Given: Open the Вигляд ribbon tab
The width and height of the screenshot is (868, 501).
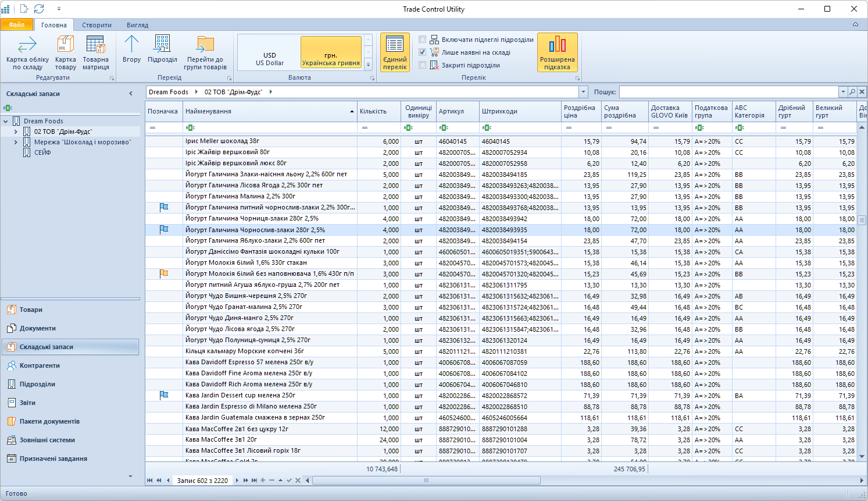Looking at the screenshot, I should 137,25.
